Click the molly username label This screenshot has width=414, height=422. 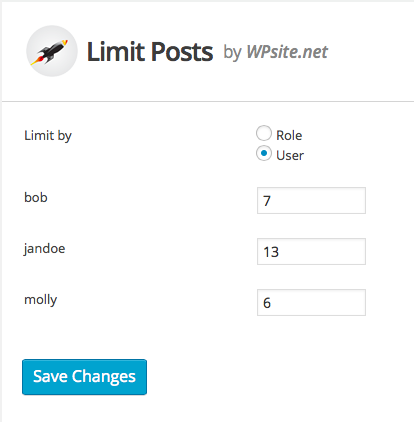tap(40, 300)
